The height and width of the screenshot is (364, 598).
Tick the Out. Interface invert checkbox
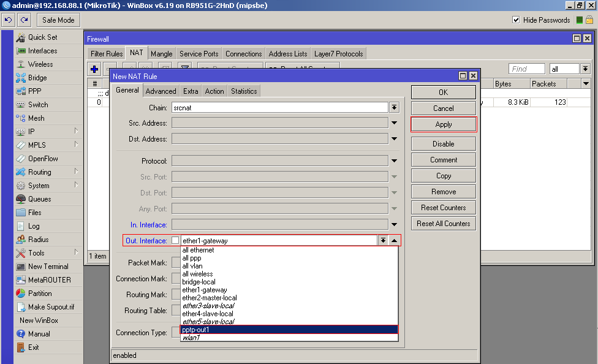[x=175, y=240]
